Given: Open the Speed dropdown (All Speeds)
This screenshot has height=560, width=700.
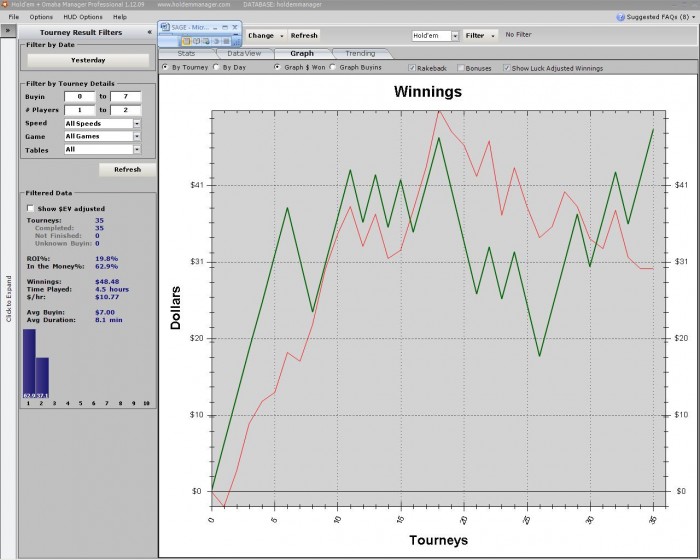Looking at the screenshot, I should (x=137, y=123).
